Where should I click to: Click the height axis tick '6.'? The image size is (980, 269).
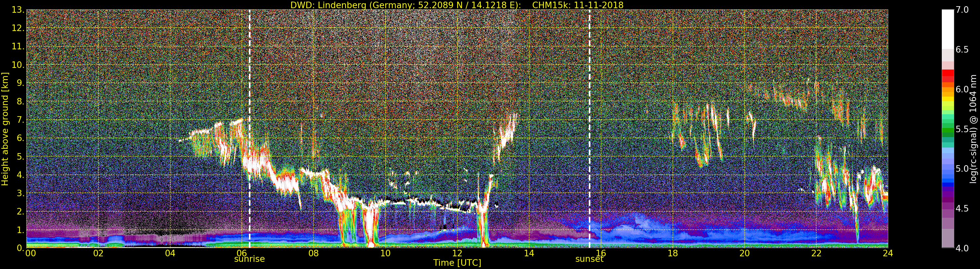pos(21,138)
